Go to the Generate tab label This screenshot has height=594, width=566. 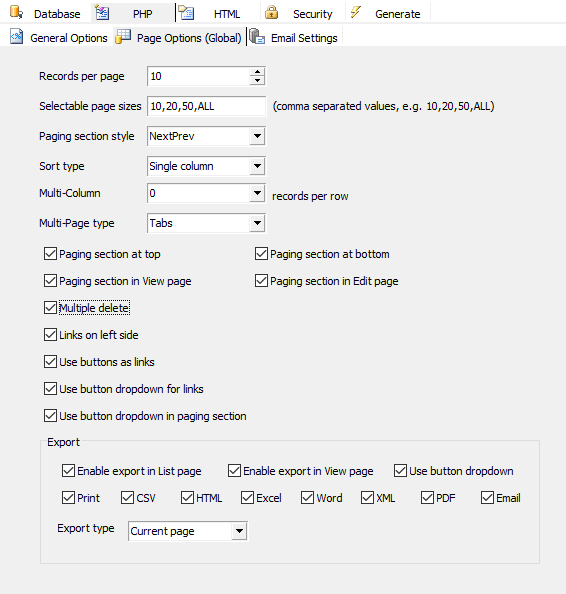397,14
